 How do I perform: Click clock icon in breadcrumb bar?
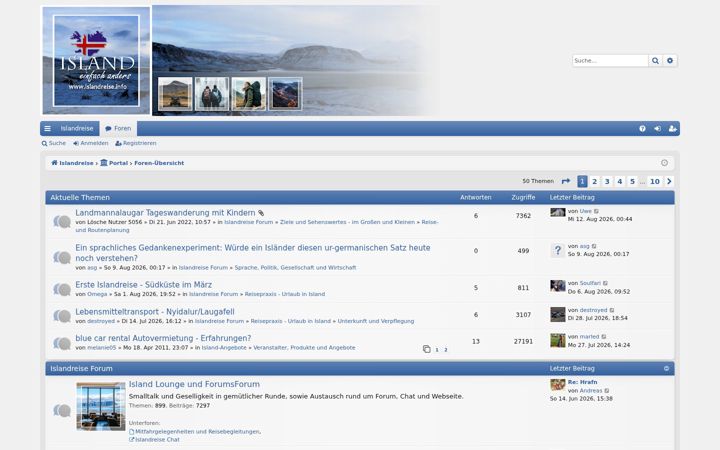(x=664, y=163)
